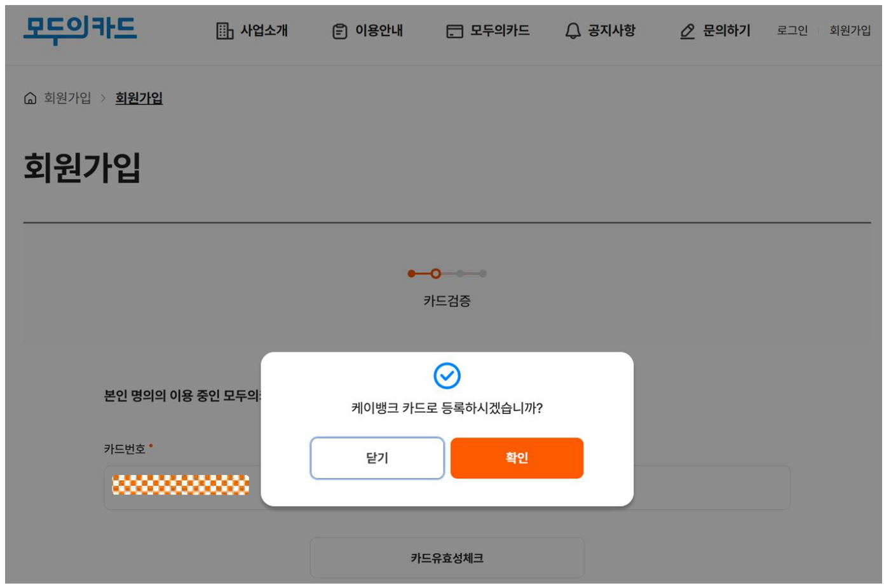Click the 회원가입 link in top header
The image size is (884, 588).
coord(850,30)
